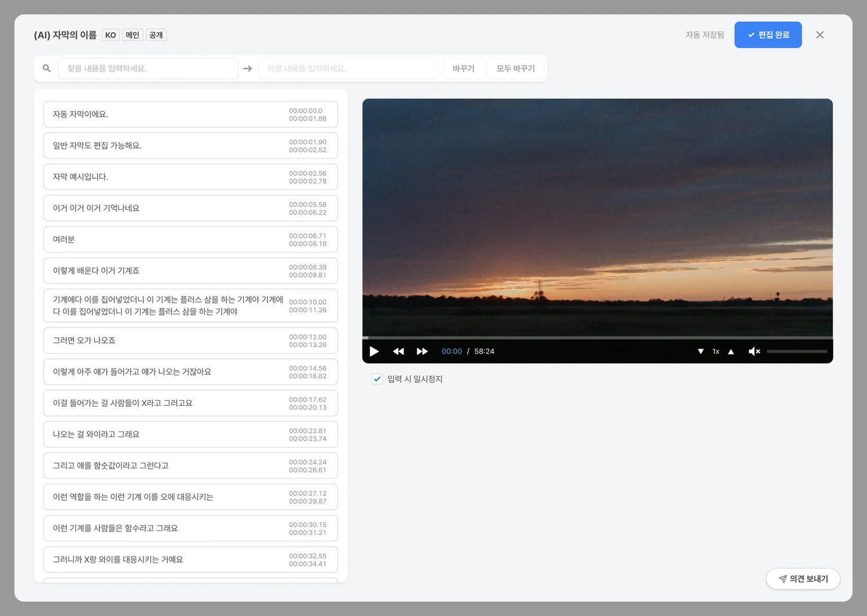Select subtitle row 여러분

[x=191, y=240]
